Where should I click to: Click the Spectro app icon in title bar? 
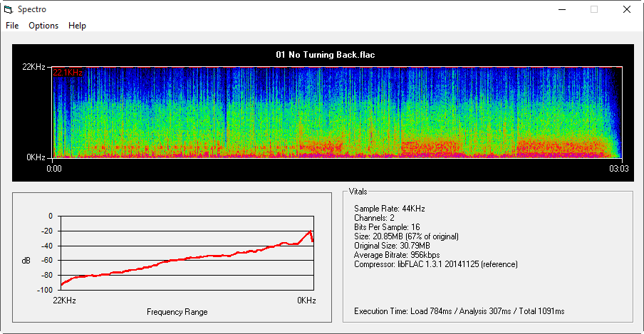point(9,9)
